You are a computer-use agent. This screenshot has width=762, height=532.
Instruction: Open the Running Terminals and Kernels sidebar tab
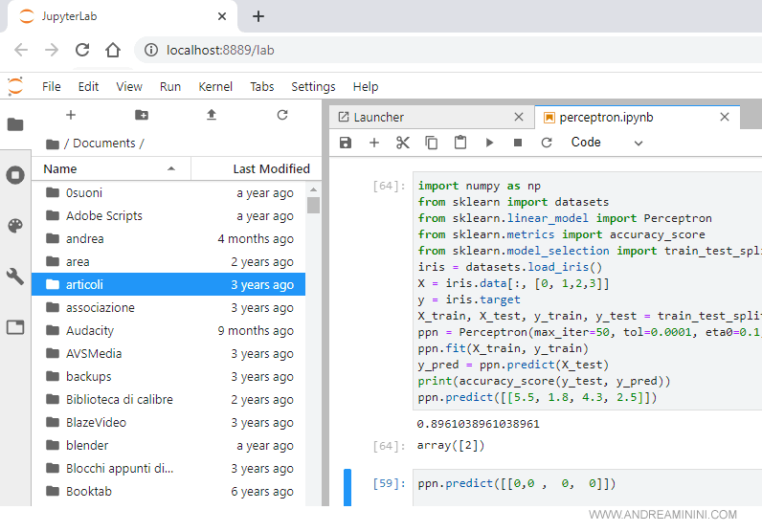click(15, 175)
